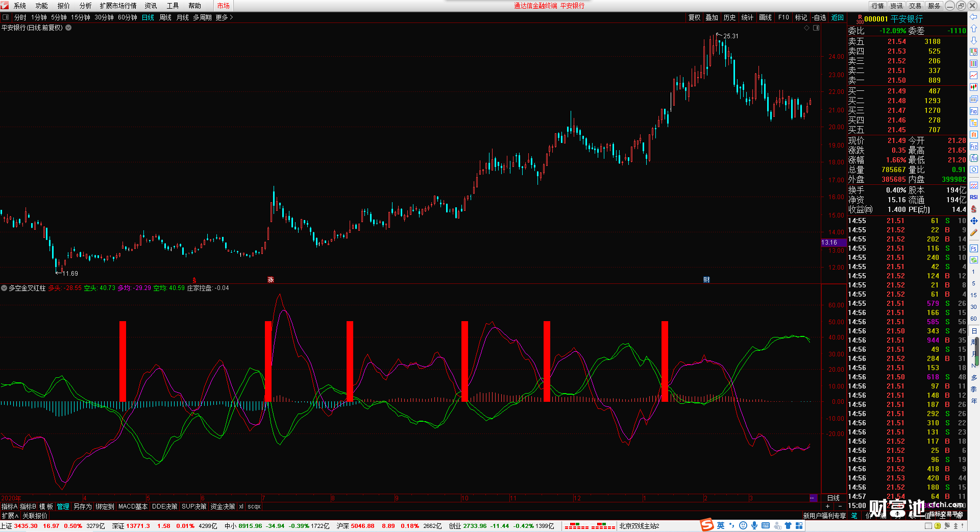Switch to 15分钟 period
Screen dimensions: 980x532
click(x=81, y=17)
